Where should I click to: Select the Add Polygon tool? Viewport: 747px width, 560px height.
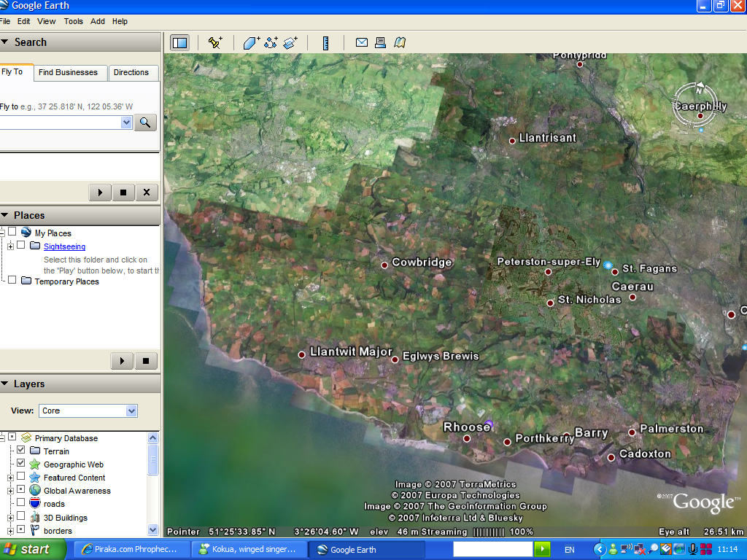click(x=251, y=43)
